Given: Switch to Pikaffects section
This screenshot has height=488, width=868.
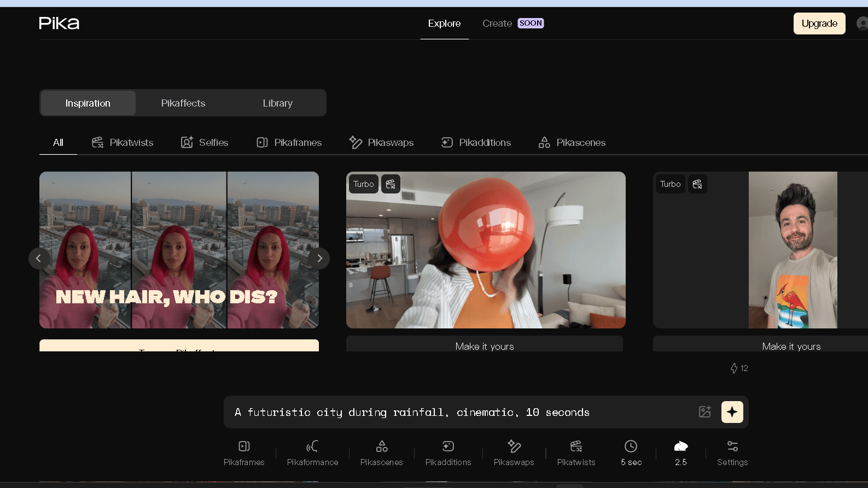Looking at the screenshot, I should (183, 103).
